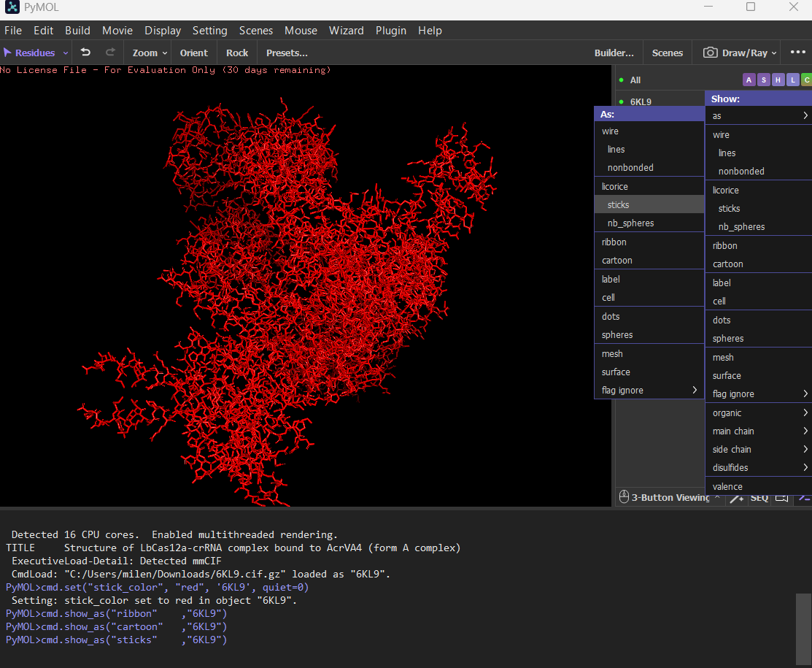Open the Residues selection mode dropdown
This screenshot has height=668, width=812.
point(36,53)
